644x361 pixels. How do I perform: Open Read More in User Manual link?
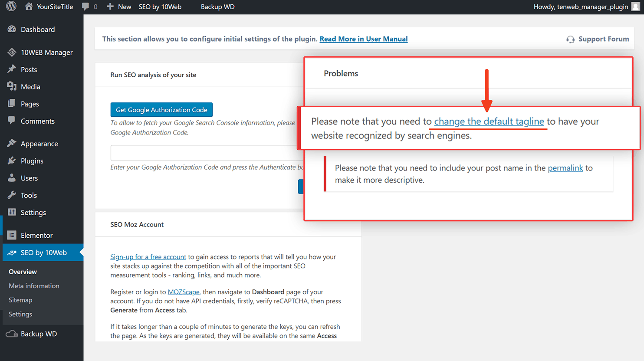click(x=364, y=39)
